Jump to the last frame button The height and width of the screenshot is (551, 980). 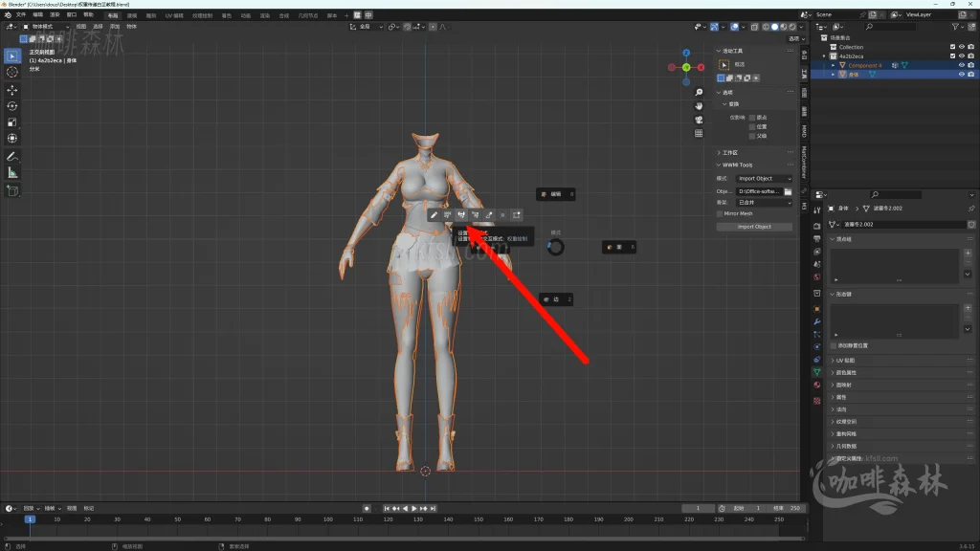433,509
